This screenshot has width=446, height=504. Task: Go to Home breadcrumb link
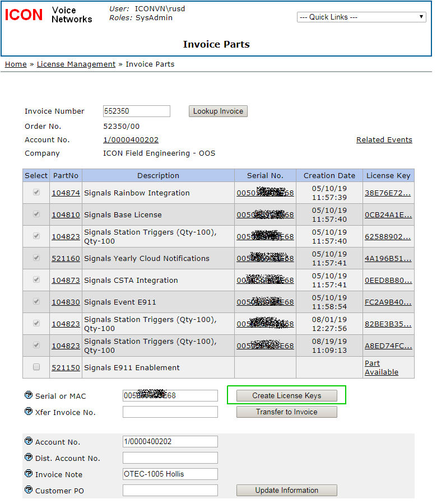click(x=16, y=64)
